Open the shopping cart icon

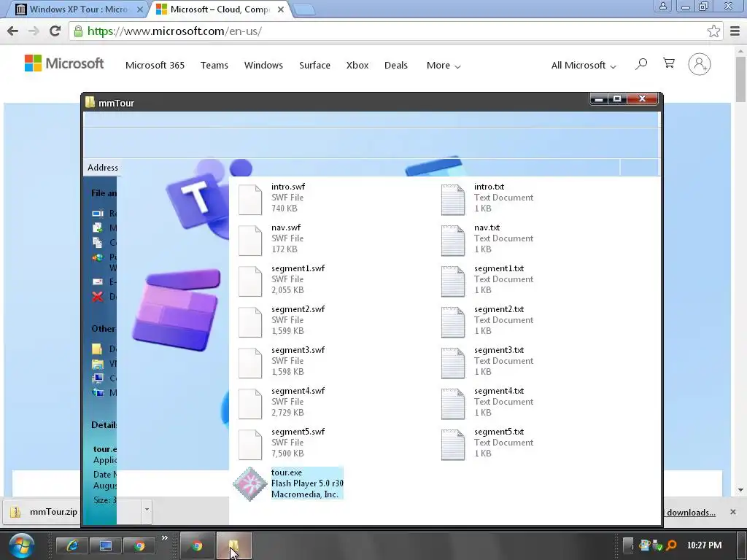coord(669,63)
